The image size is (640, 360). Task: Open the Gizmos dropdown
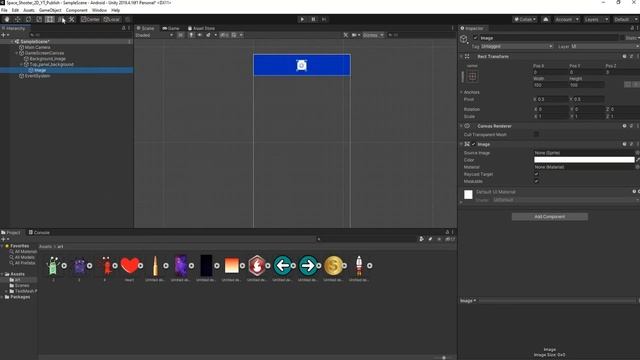(373, 35)
